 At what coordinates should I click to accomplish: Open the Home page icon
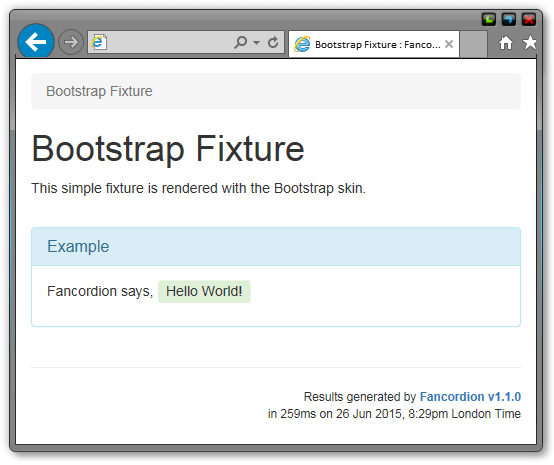click(x=506, y=42)
